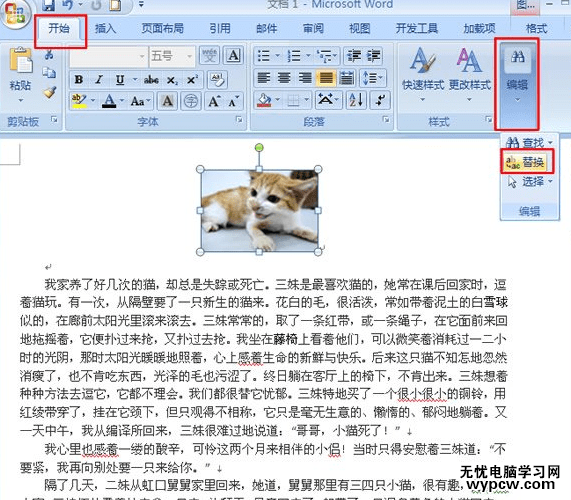Grow font size with large A
Screen dimensions: 571x500
click(x=214, y=101)
